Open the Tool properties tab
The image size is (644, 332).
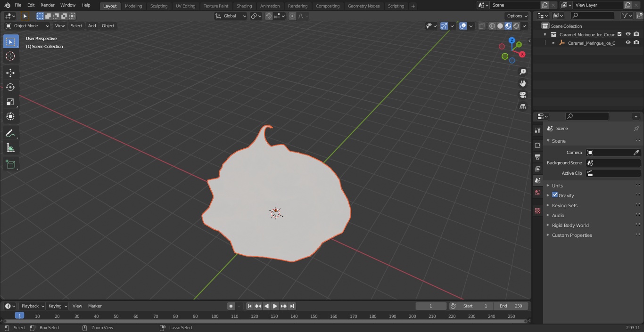[537, 130]
